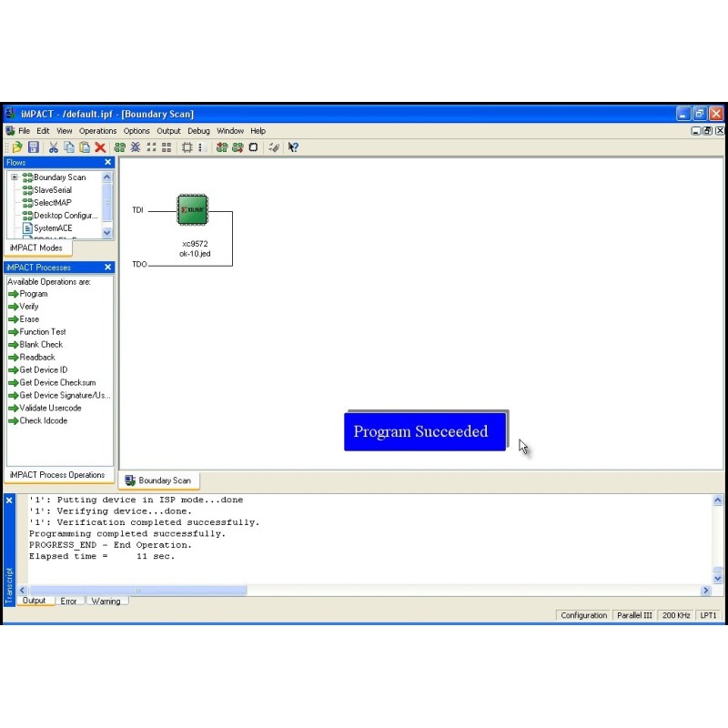The height and width of the screenshot is (728, 728).
Task: Expand the Boundary Scan tree node
Action: click(x=15, y=177)
